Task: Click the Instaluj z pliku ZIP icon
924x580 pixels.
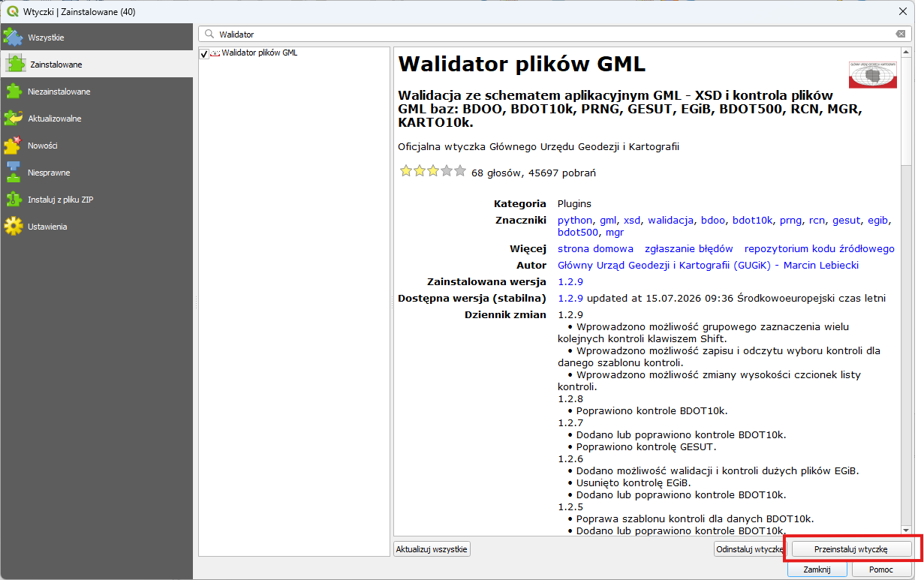Action: pyautogui.click(x=13, y=199)
